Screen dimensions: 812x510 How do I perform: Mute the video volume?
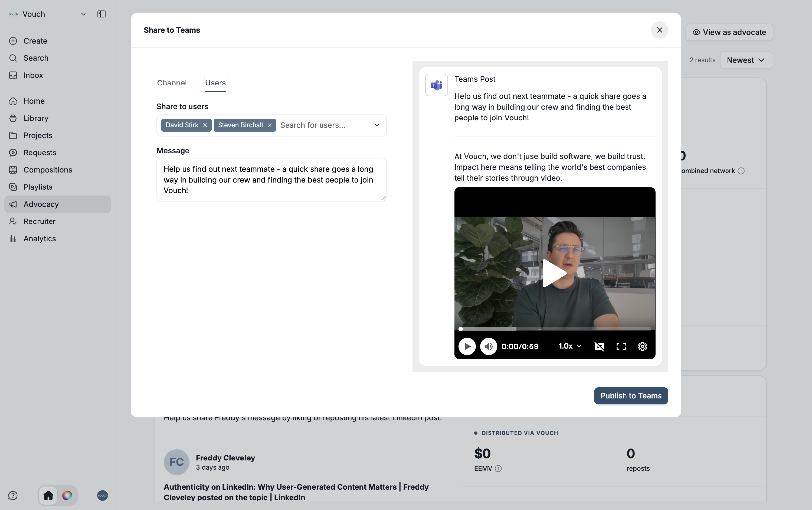[x=489, y=346]
